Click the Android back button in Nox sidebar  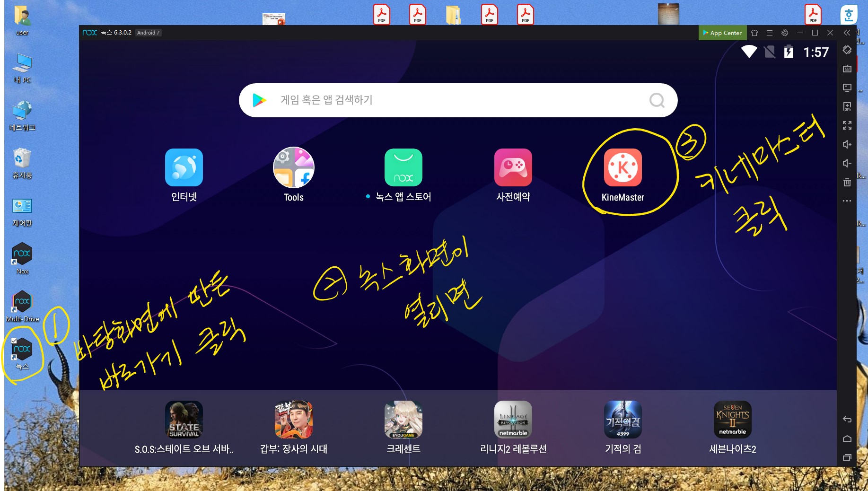tap(847, 420)
